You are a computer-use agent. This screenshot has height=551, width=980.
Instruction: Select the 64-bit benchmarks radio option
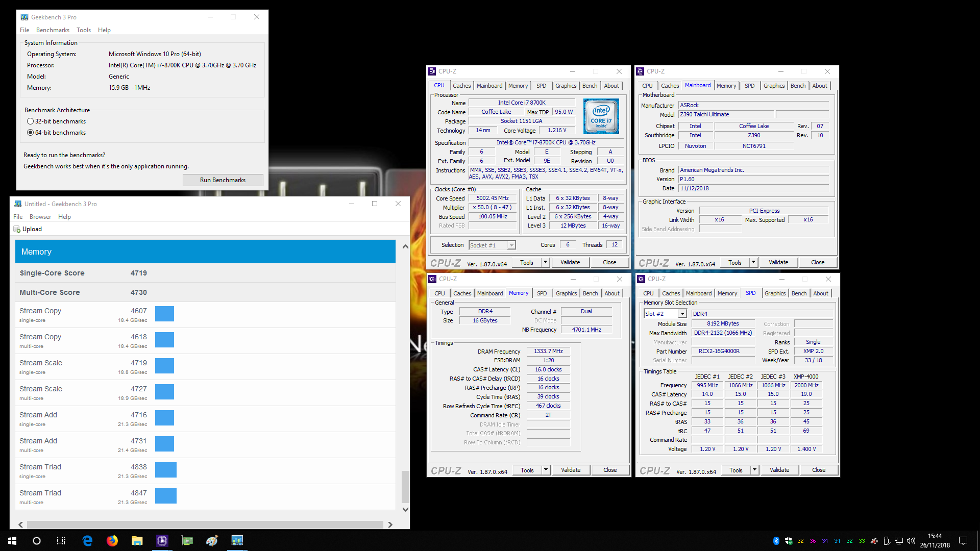coord(31,133)
